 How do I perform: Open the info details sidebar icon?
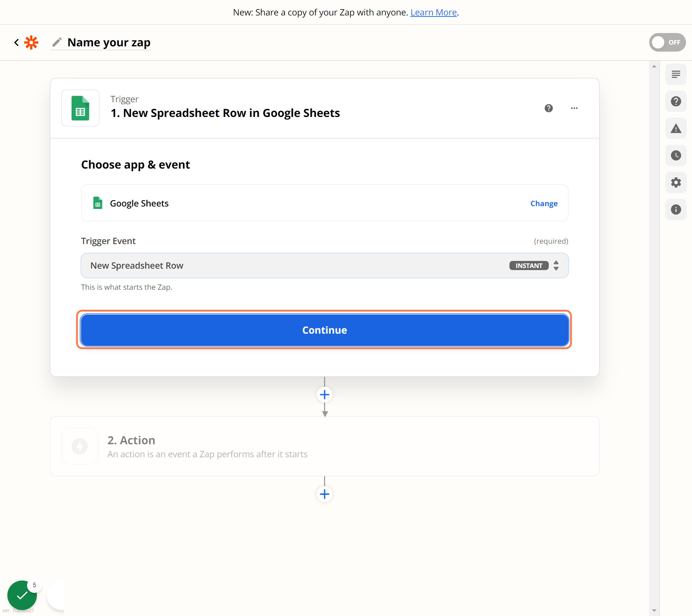click(676, 210)
